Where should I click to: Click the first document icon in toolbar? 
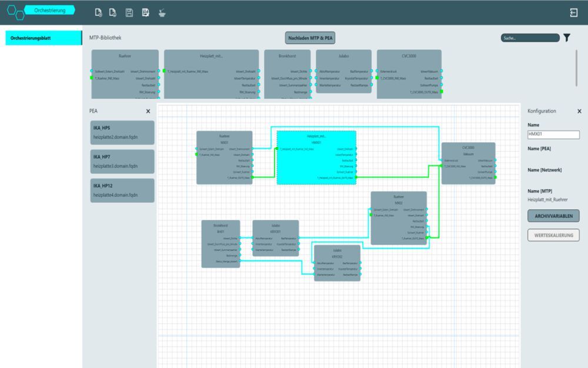click(98, 12)
